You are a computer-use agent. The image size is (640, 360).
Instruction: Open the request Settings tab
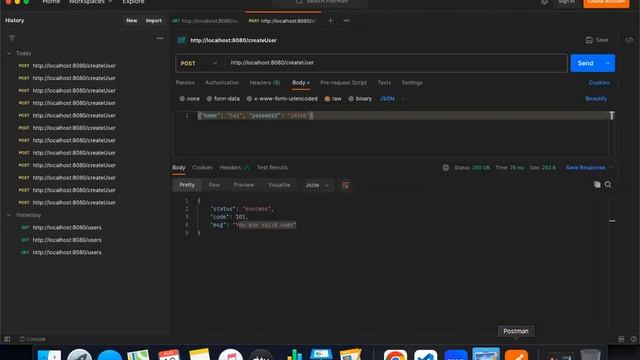[x=412, y=83]
